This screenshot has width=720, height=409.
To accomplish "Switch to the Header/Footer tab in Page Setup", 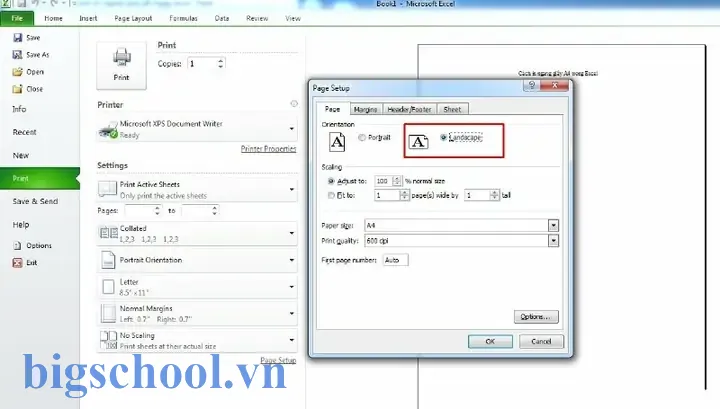I will point(409,109).
